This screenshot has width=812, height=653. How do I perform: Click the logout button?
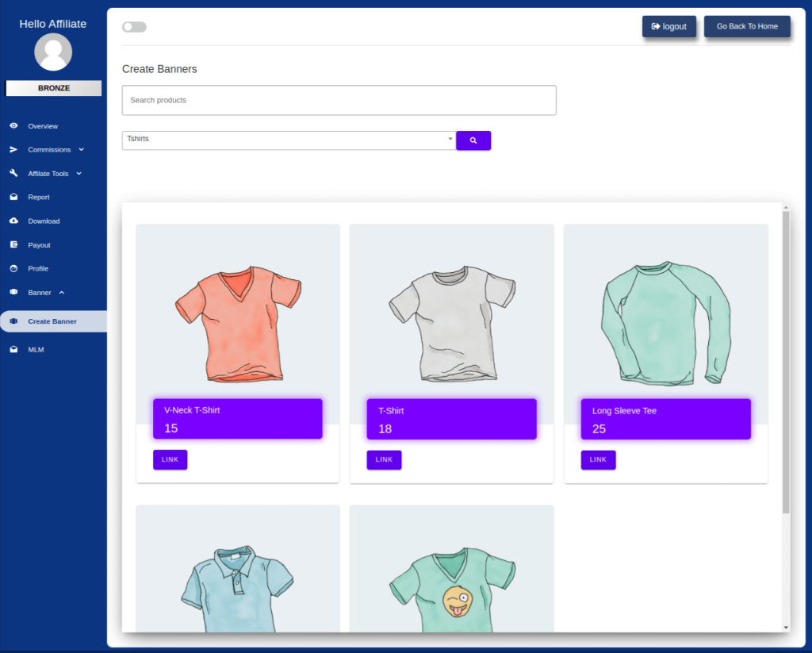pyautogui.click(x=668, y=26)
